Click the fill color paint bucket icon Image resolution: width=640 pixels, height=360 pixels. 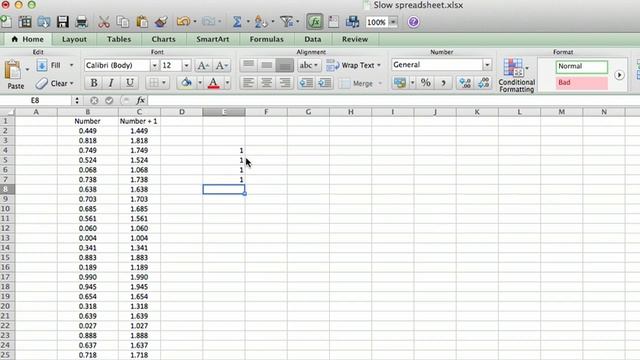point(187,83)
